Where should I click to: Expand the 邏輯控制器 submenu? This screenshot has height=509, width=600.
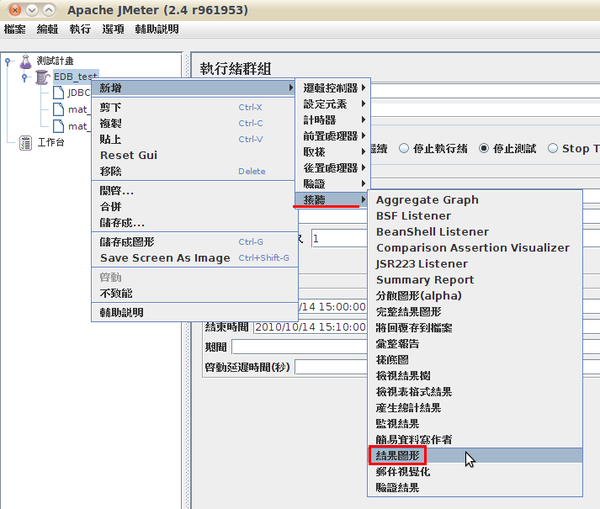pos(333,88)
